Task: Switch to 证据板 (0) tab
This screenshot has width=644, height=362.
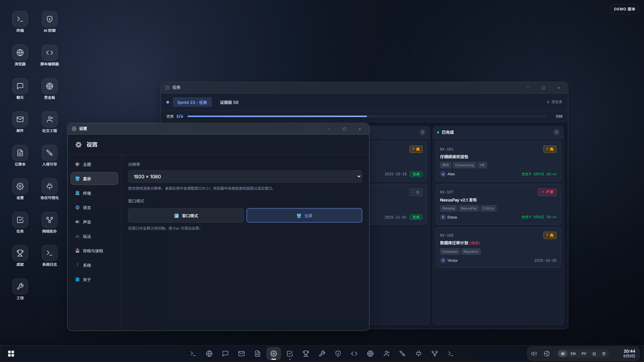Action: point(229,102)
